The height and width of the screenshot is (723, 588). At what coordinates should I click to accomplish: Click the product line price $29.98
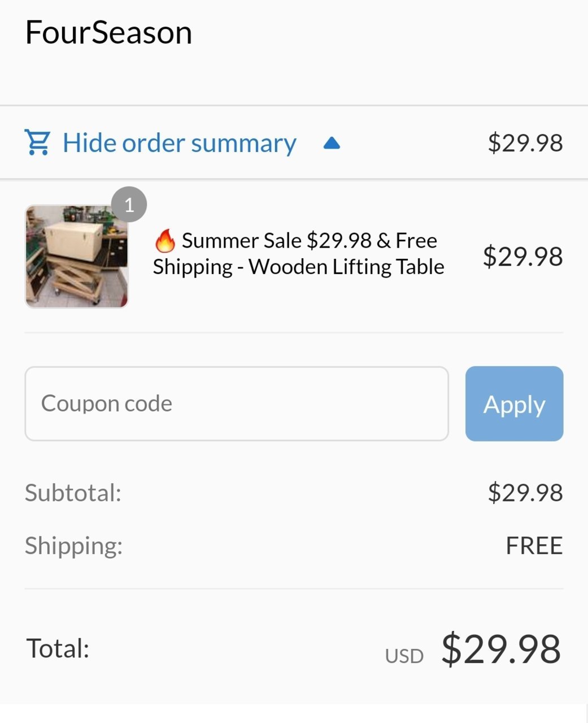click(523, 257)
